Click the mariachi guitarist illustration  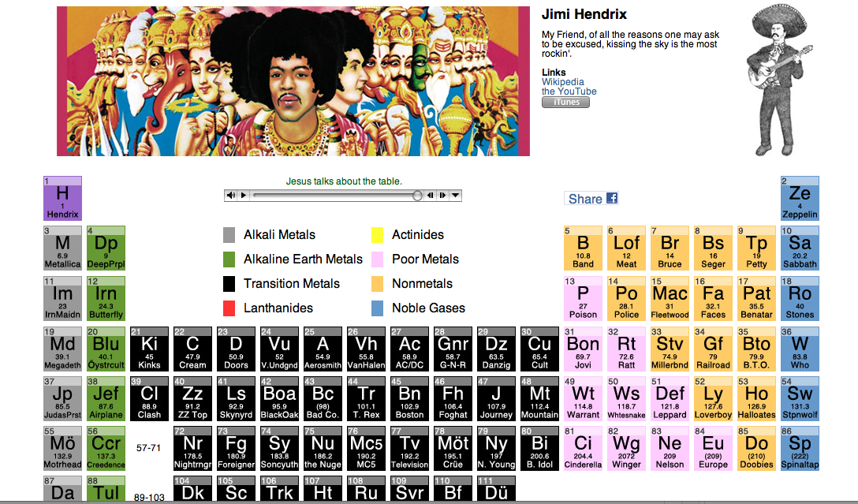pos(772,79)
